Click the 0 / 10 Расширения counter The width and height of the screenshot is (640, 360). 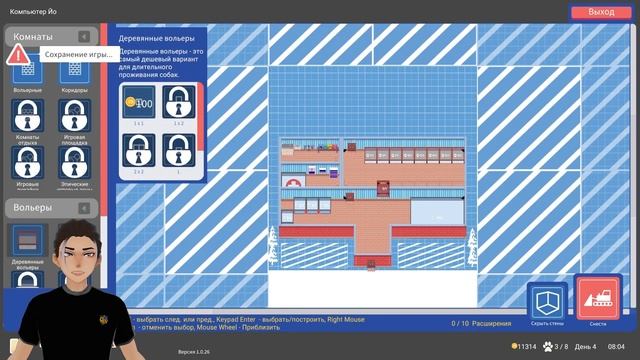(x=481, y=324)
